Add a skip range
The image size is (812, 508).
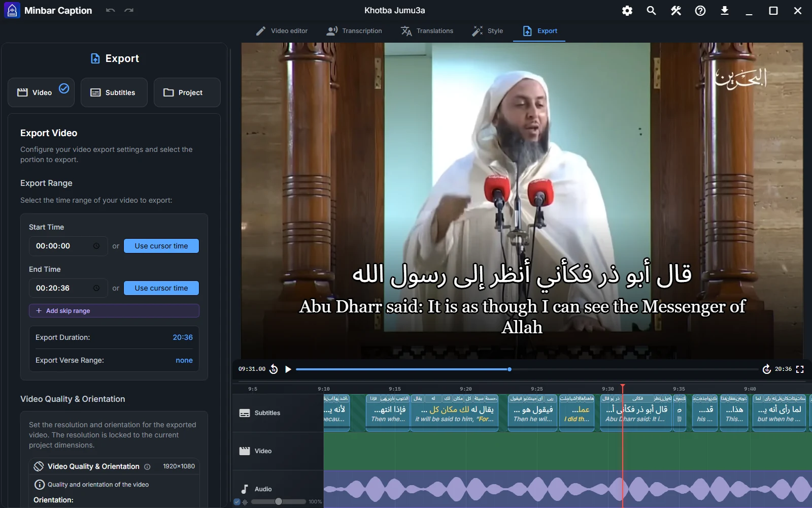pyautogui.click(x=114, y=311)
